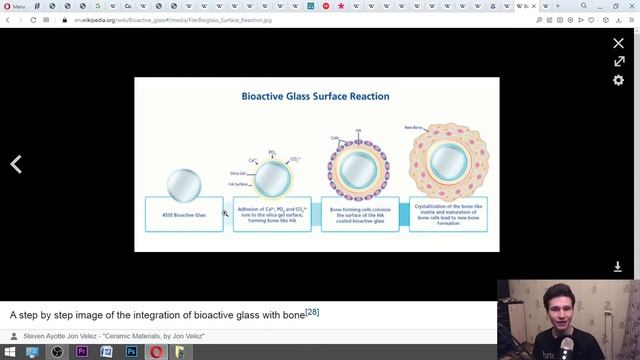
Task: Open citation reference [28]
Action: tap(312, 312)
